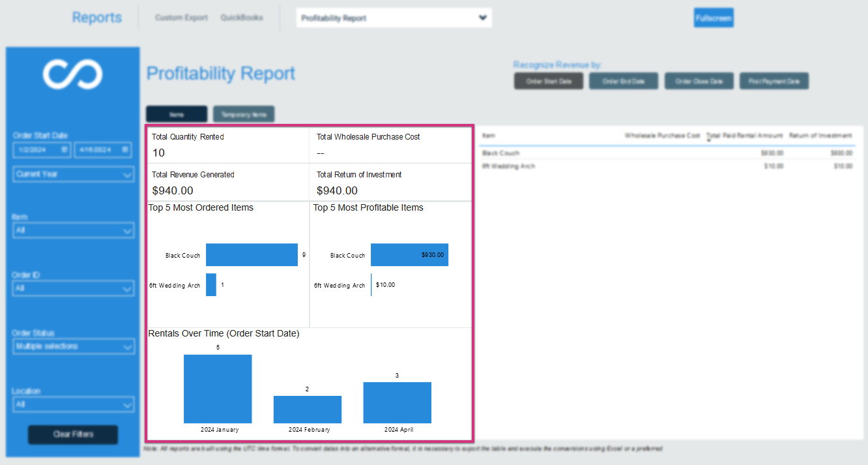Open the Order ID filter dropdown
This screenshot has width=868, height=465.
tap(73, 288)
